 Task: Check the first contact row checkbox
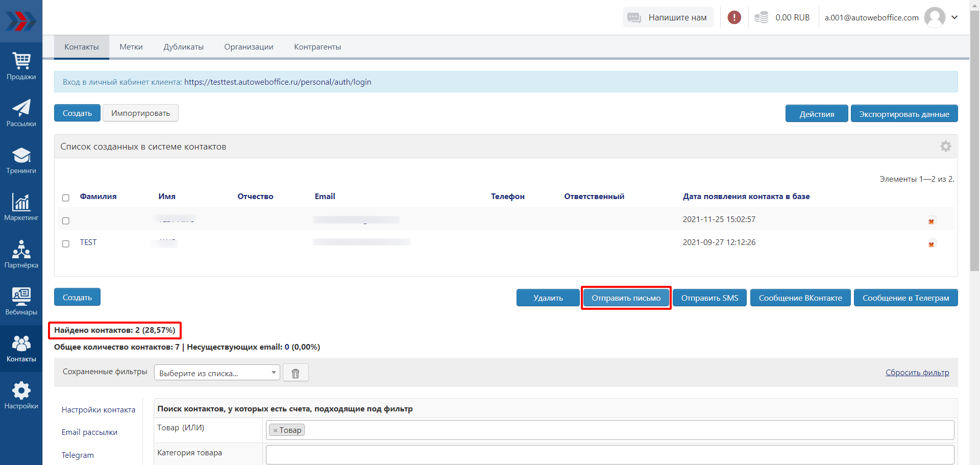[x=66, y=221]
